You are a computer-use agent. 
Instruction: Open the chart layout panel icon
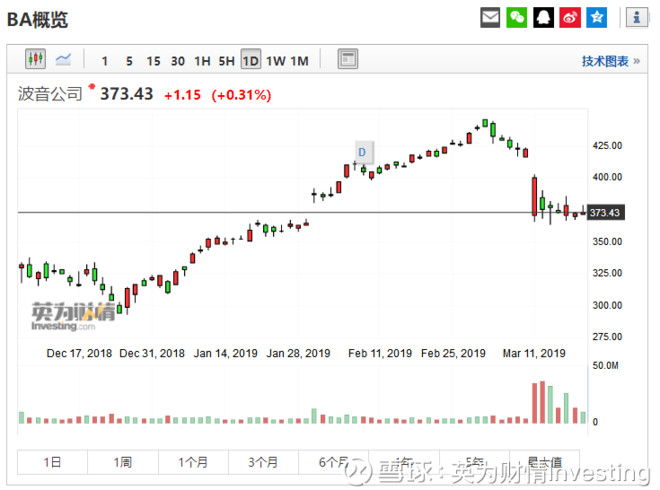click(x=348, y=59)
